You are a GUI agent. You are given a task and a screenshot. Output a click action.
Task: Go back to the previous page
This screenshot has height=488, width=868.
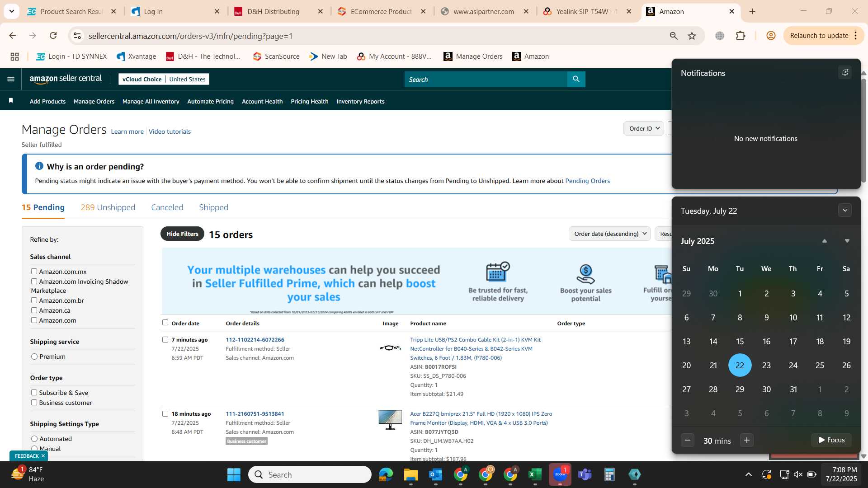[13, 36]
